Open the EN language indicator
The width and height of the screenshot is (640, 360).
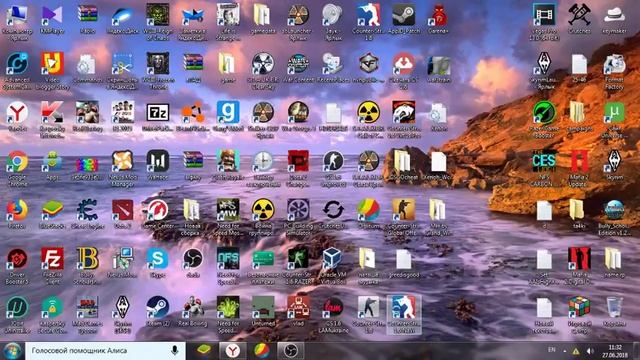(x=551, y=350)
